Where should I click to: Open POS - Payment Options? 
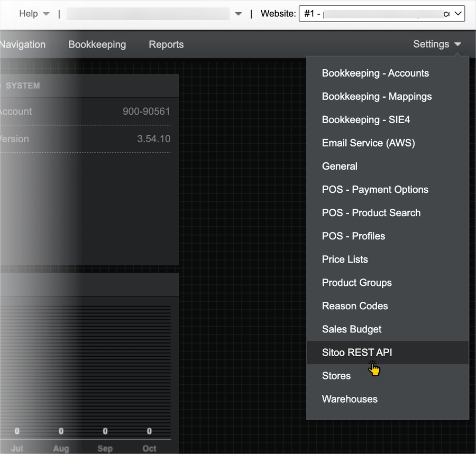(375, 190)
